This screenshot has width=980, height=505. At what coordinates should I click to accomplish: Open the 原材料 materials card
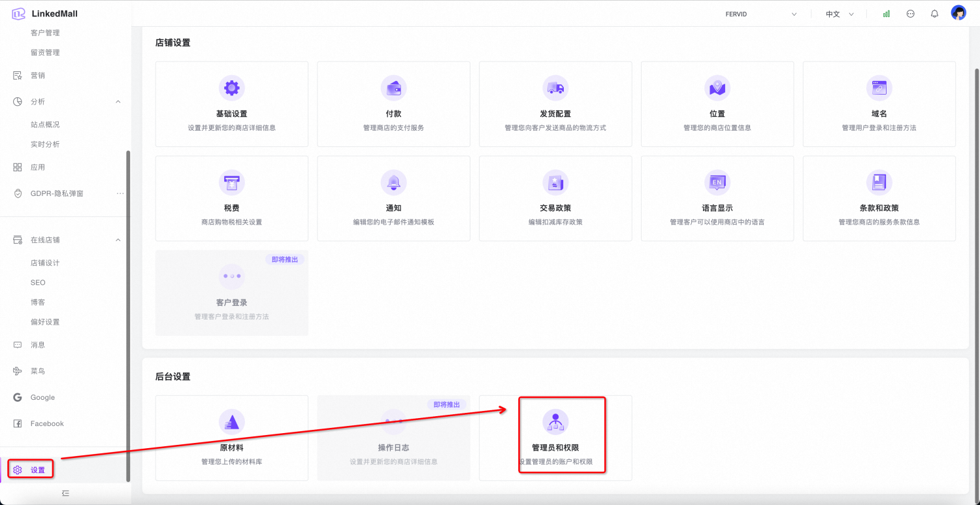[231, 438]
